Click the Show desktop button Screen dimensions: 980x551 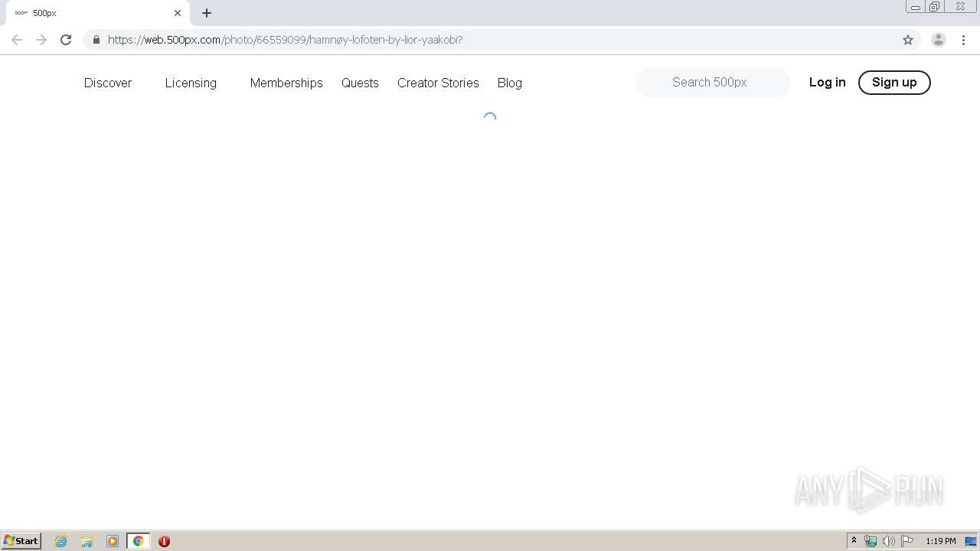[971, 541]
